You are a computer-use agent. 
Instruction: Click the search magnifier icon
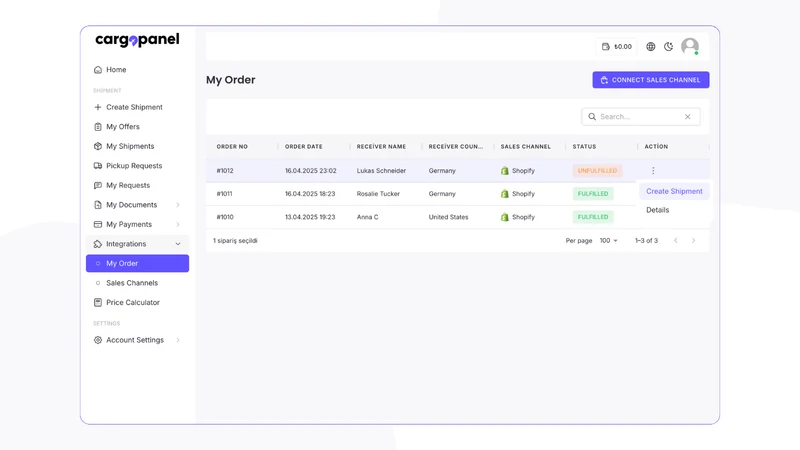(592, 117)
